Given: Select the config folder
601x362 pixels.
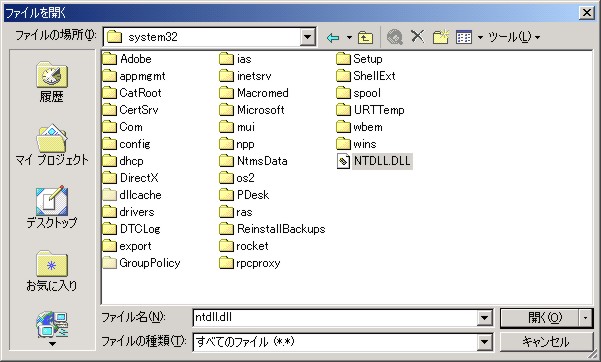Looking at the screenshot, I should pyautogui.click(x=127, y=144).
